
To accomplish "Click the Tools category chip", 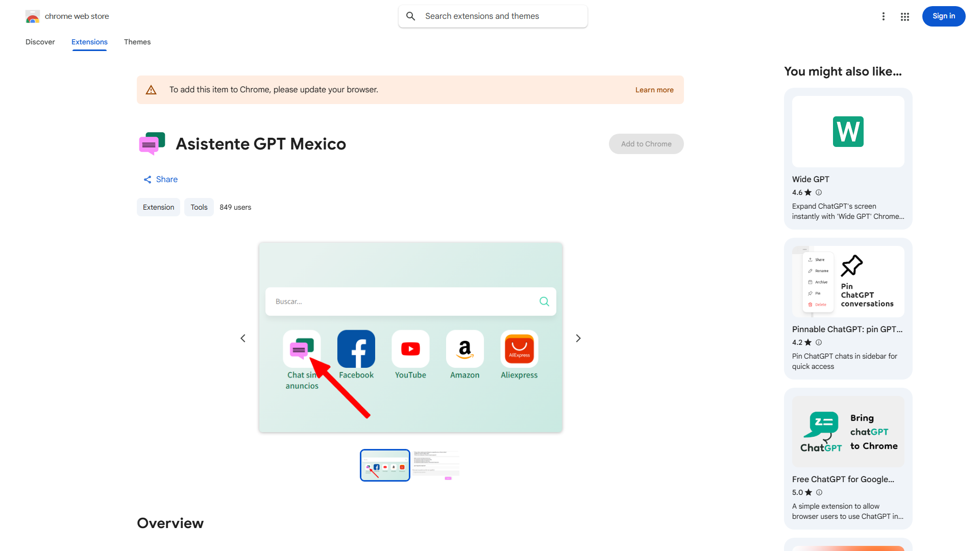I will pos(199,207).
